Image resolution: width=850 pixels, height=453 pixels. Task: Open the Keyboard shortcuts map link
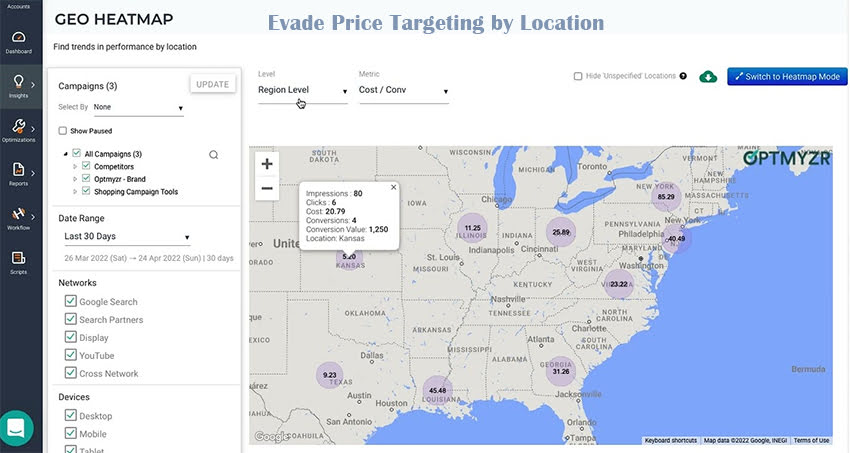point(671,441)
